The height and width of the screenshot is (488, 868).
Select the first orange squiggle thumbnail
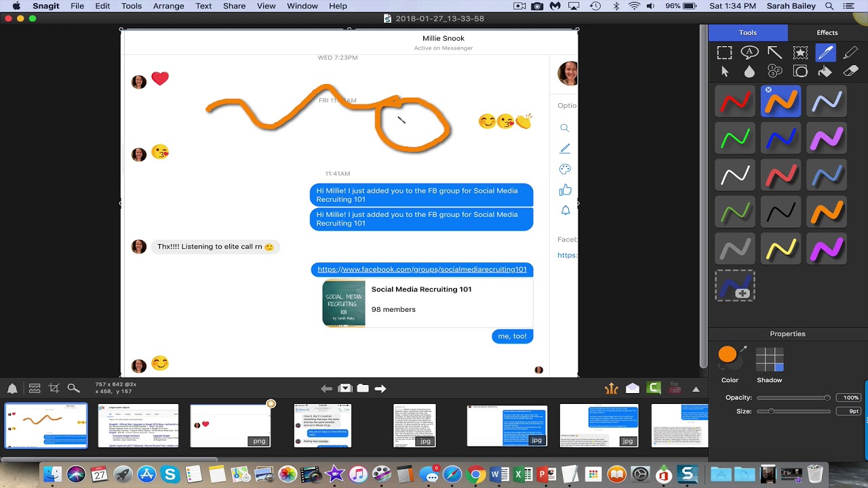[46, 426]
